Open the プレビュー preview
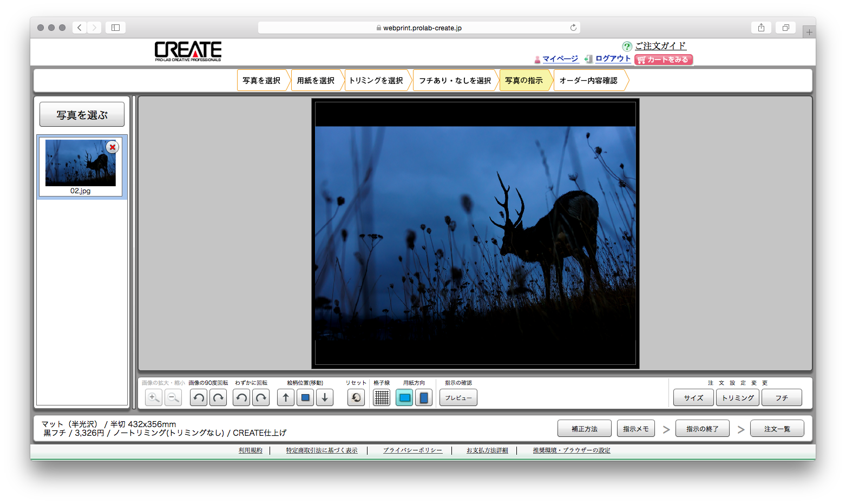 (458, 398)
